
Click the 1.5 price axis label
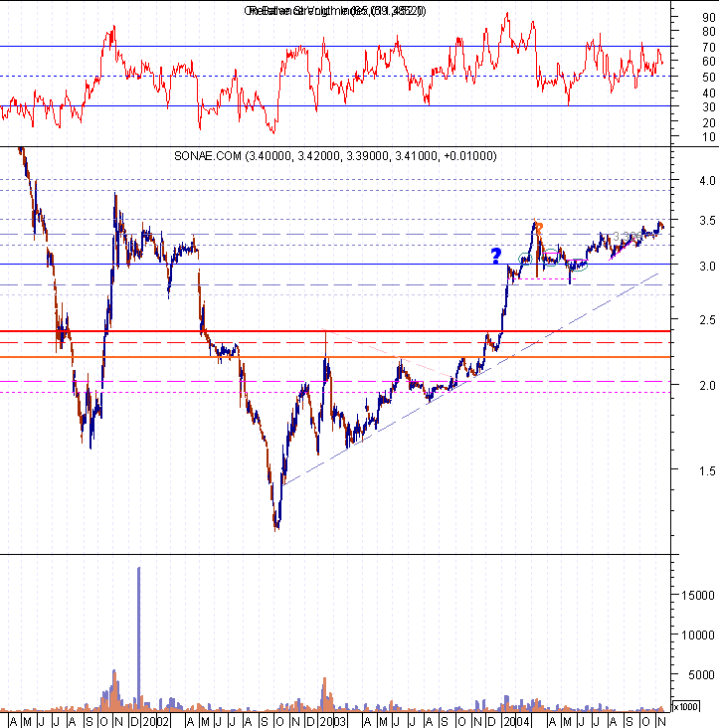click(707, 470)
